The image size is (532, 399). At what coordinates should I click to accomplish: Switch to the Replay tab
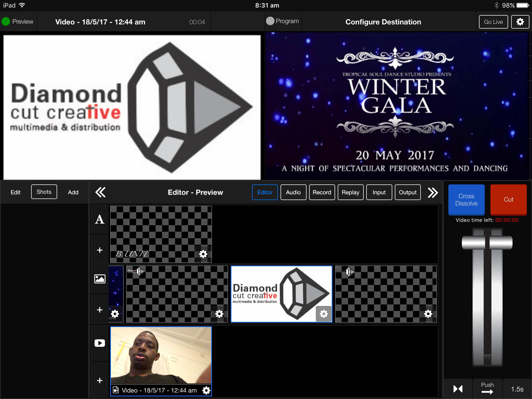[x=350, y=192]
